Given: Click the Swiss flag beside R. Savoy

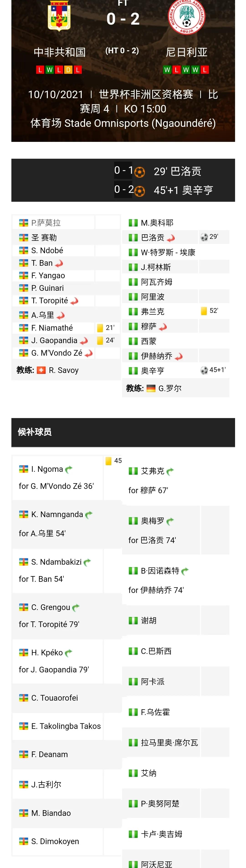Looking at the screenshot, I should click(41, 370).
